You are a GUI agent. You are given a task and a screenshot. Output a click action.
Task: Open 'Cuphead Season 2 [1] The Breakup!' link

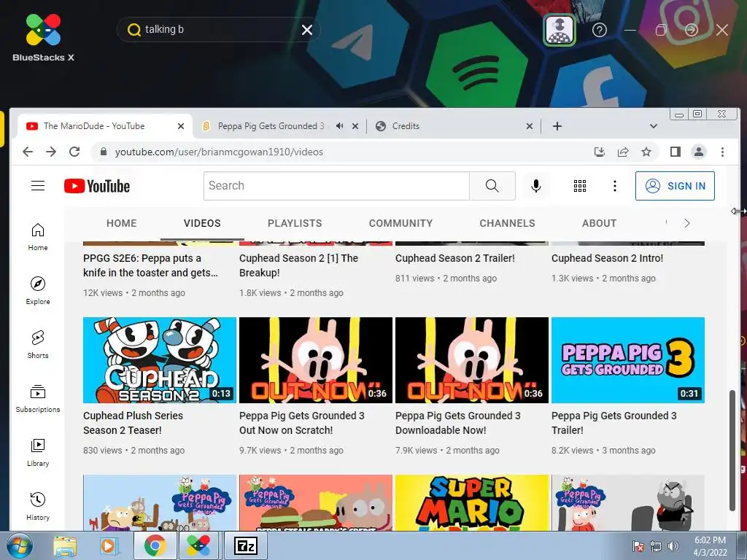(298, 265)
